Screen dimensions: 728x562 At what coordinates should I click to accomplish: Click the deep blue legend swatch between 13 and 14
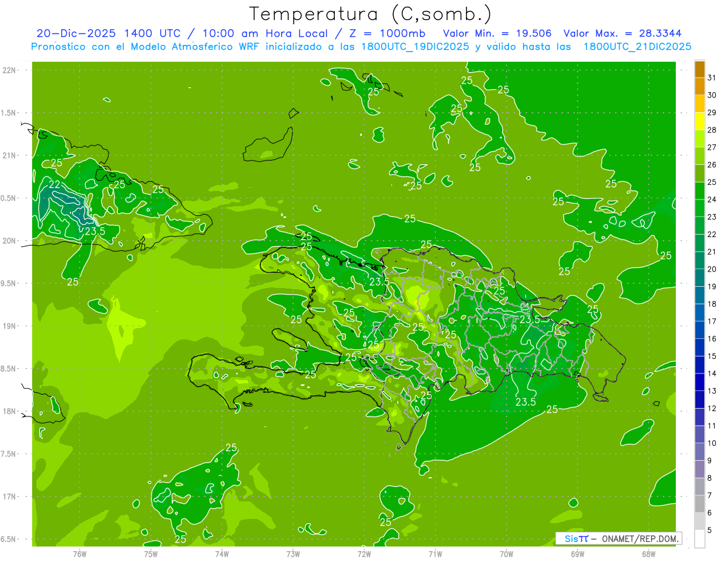[x=699, y=382]
